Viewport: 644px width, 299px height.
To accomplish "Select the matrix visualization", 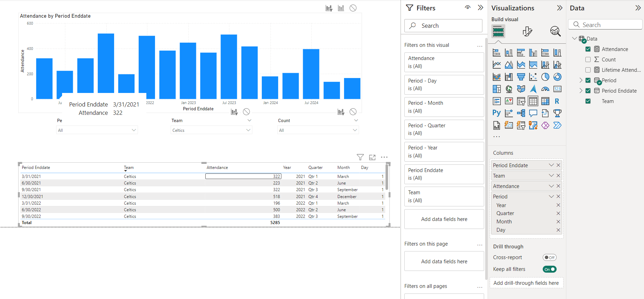I will point(545,101).
